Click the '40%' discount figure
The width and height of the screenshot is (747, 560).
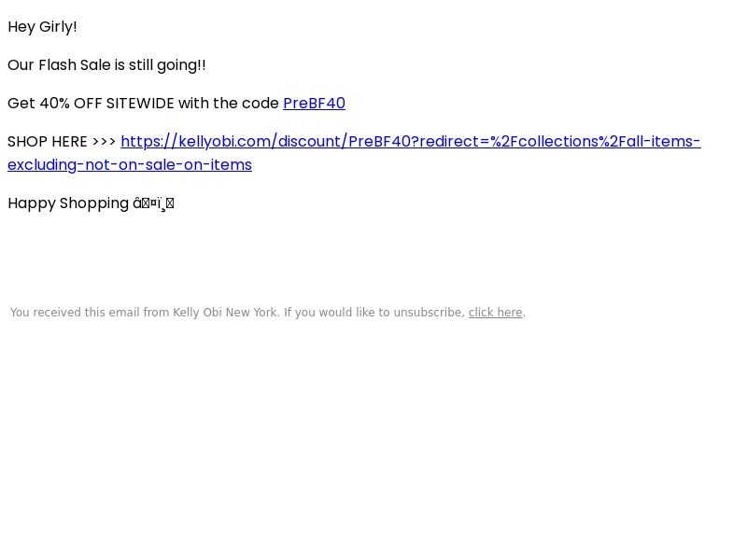coord(54,104)
